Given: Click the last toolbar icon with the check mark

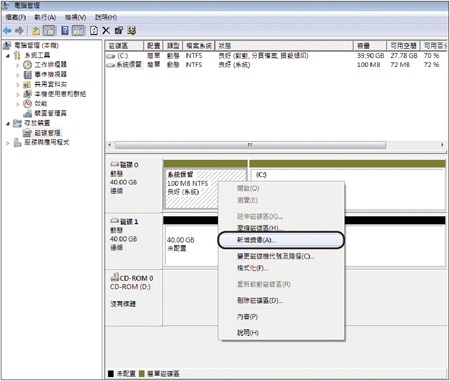Looking at the screenshot, I should tap(132, 31).
